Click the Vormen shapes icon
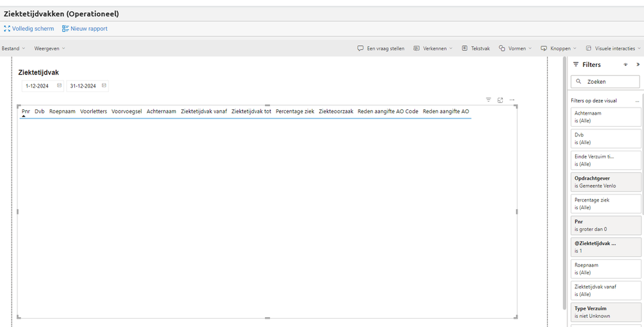 tap(502, 48)
